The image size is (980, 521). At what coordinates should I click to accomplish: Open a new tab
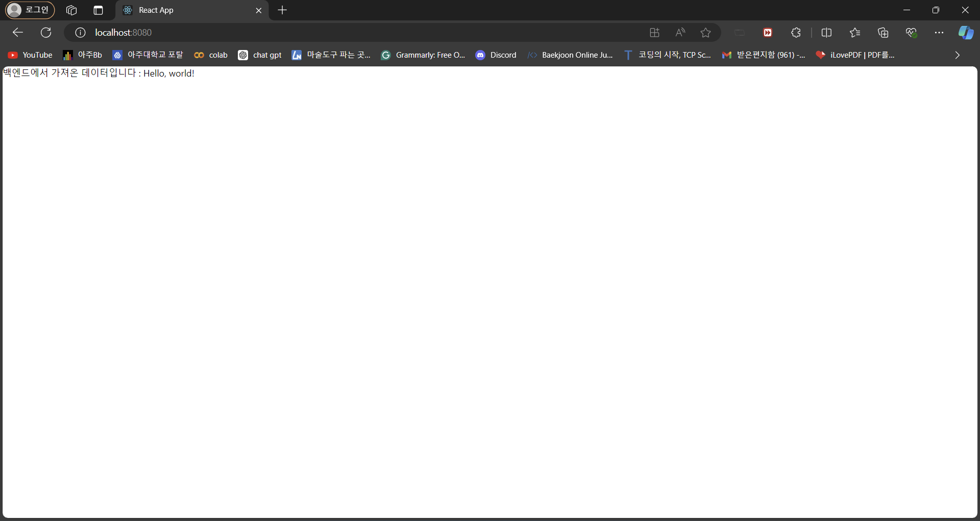pos(282,10)
